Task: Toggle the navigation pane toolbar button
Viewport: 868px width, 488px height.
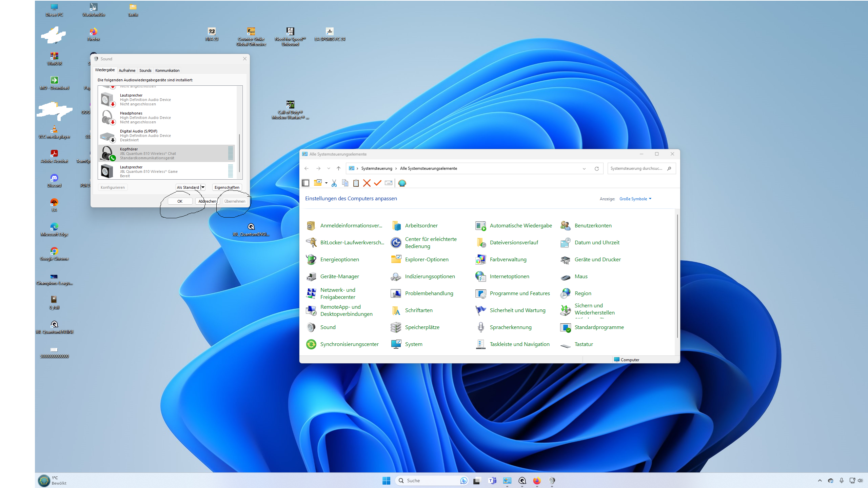Action: [305, 183]
